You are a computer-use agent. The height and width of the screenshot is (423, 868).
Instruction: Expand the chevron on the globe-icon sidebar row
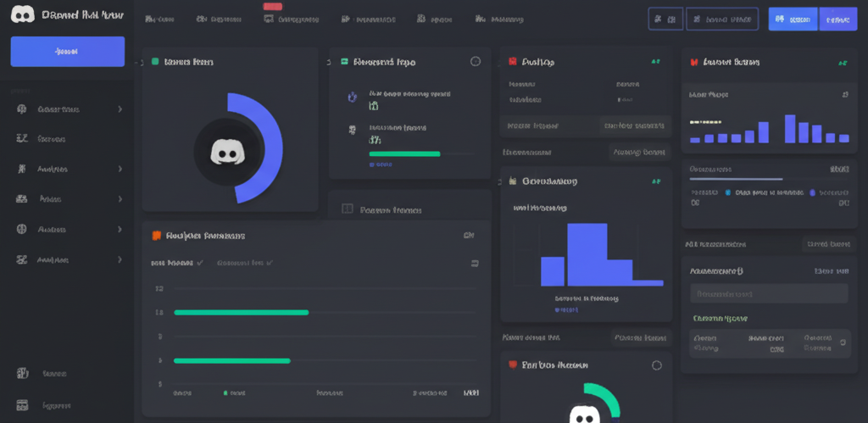point(120,229)
